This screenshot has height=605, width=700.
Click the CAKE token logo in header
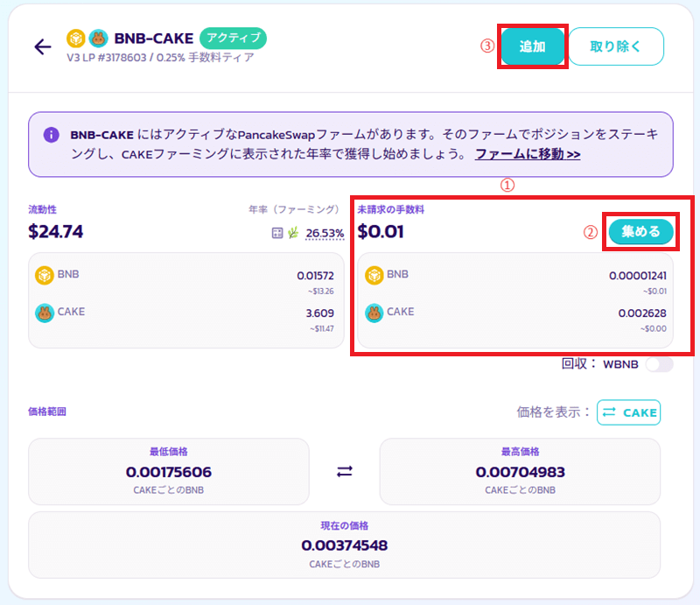click(98, 39)
